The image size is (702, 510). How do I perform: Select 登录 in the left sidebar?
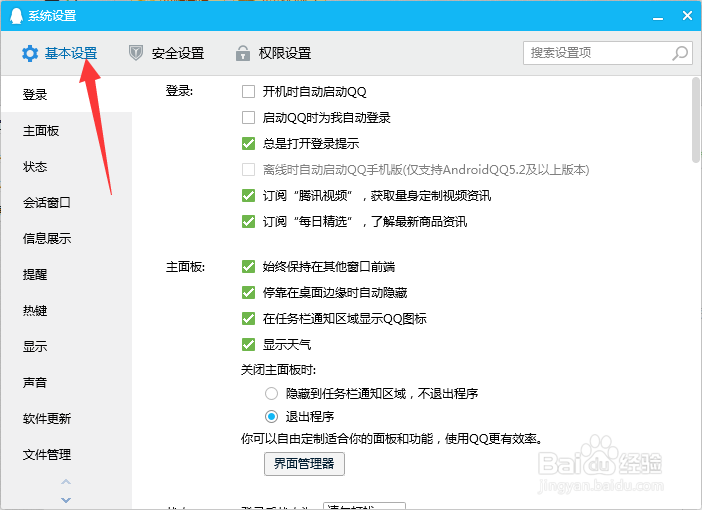click(66, 94)
